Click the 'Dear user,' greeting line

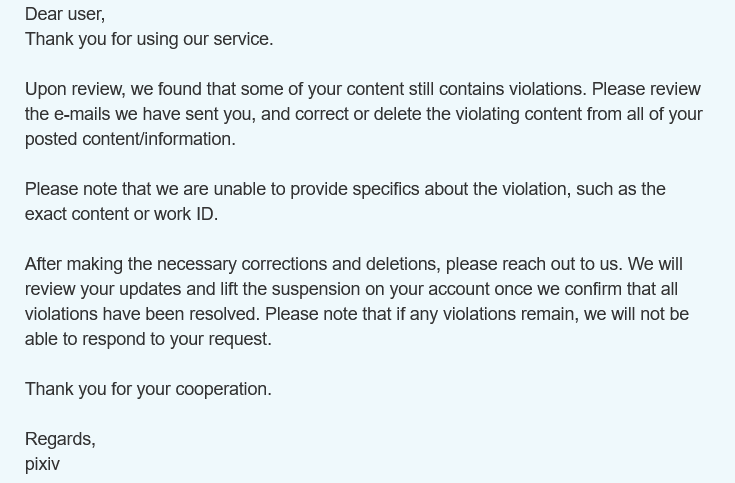pos(65,14)
